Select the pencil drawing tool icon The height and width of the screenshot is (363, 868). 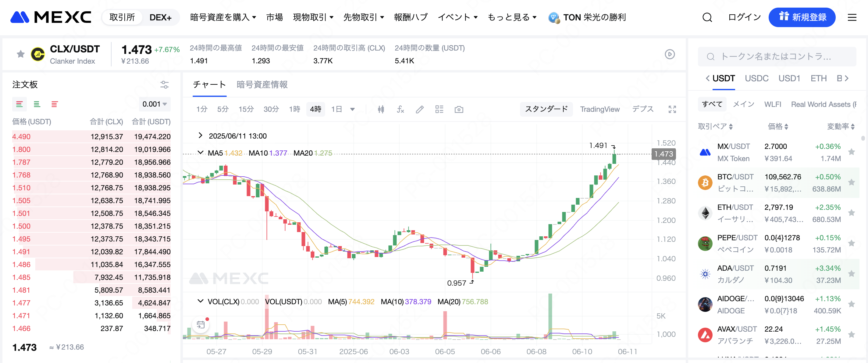click(x=419, y=109)
